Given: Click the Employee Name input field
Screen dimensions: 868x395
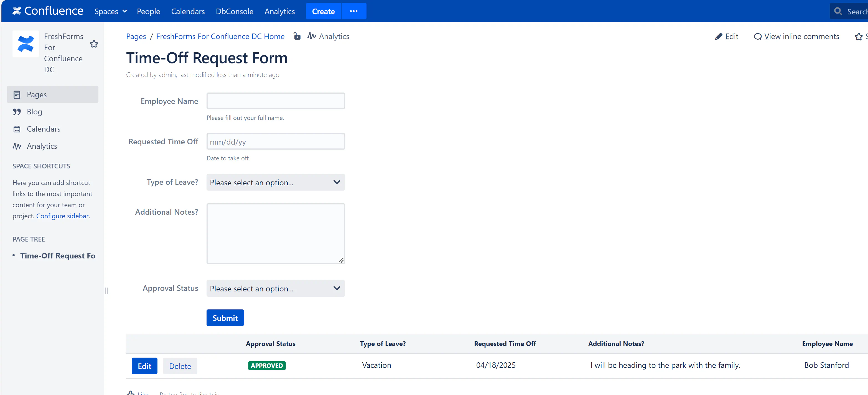Looking at the screenshot, I should [275, 101].
